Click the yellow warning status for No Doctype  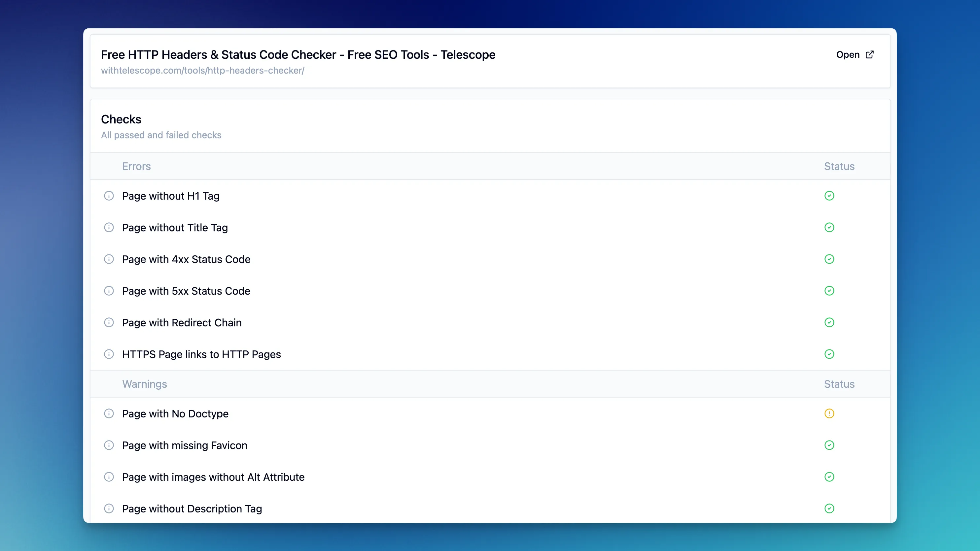pyautogui.click(x=829, y=413)
